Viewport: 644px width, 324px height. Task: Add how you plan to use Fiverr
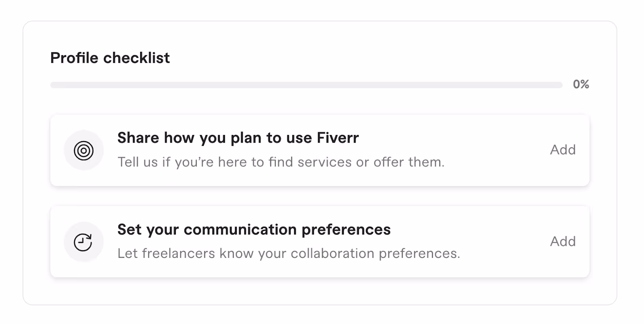pyautogui.click(x=563, y=150)
